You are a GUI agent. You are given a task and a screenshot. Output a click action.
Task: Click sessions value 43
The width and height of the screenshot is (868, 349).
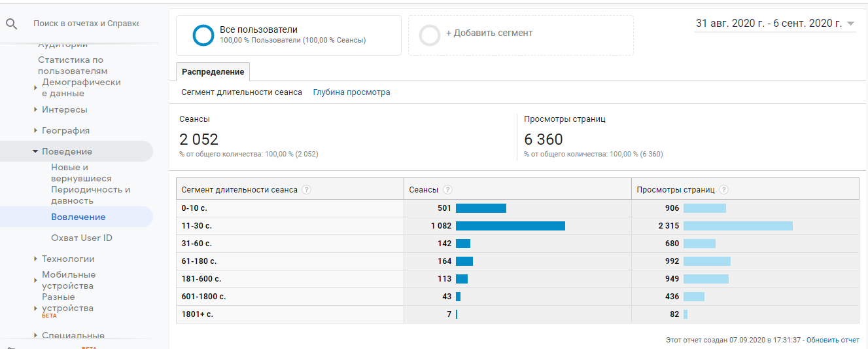point(447,297)
